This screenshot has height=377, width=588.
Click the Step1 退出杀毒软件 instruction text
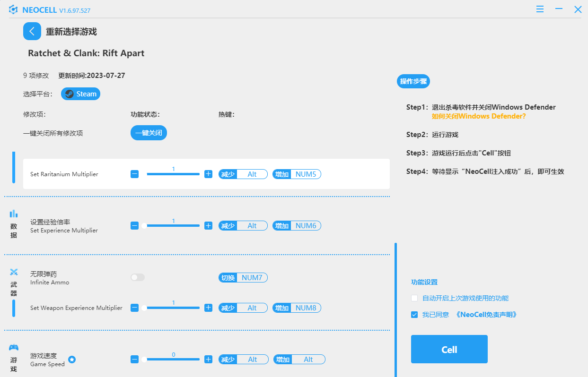pyautogui.click(x=481, y=107)
